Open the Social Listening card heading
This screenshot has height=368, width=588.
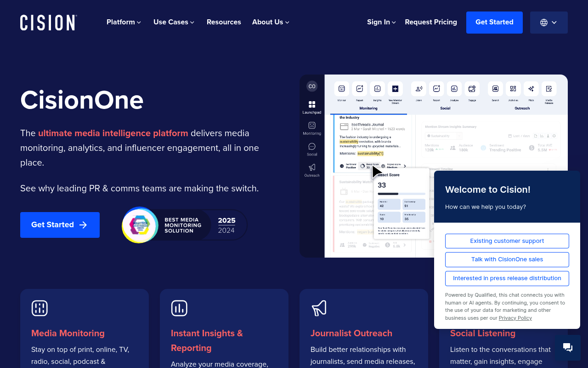(x=483, y=333)
